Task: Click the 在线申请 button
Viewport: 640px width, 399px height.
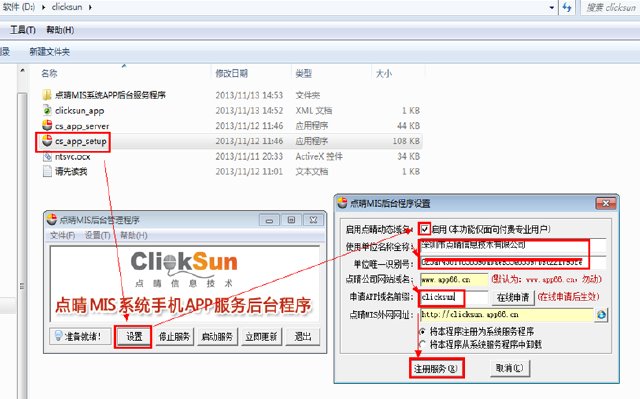Action: pyautogui.click(x=513, y=297)
